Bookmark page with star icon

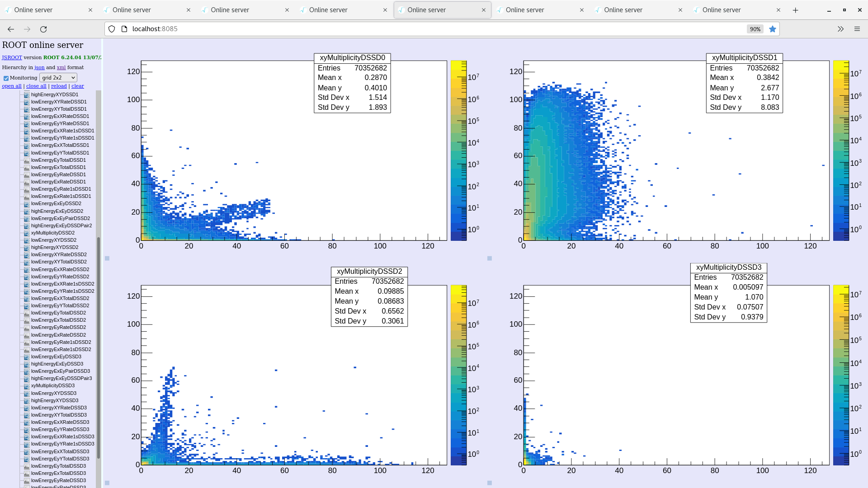[x=773, y=29]
